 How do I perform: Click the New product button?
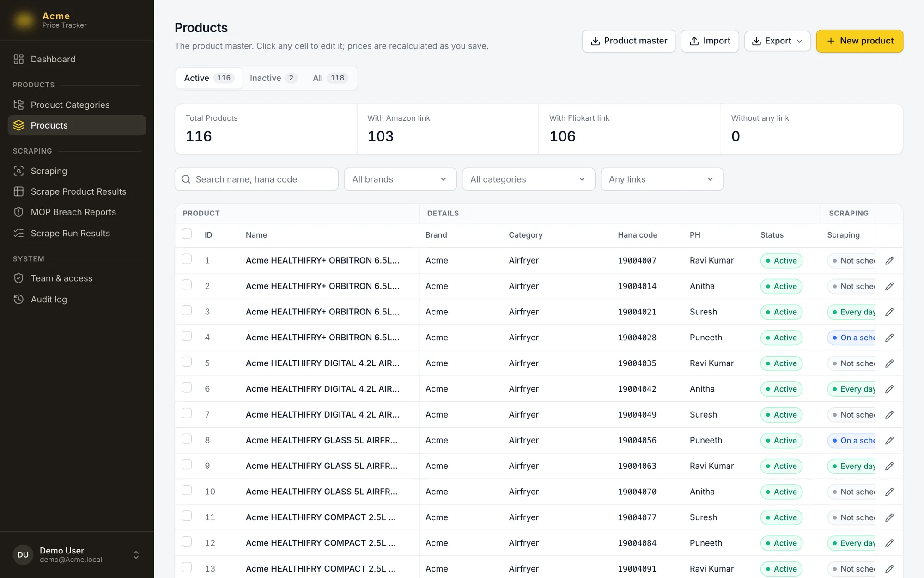(x=859, y=41)
